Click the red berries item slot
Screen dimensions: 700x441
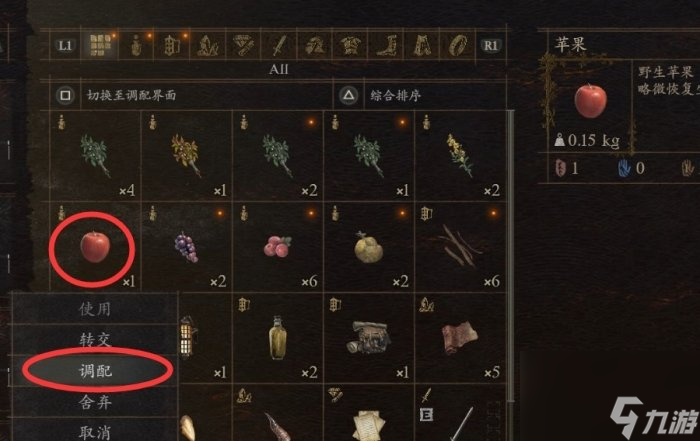[x=278, y=247]
